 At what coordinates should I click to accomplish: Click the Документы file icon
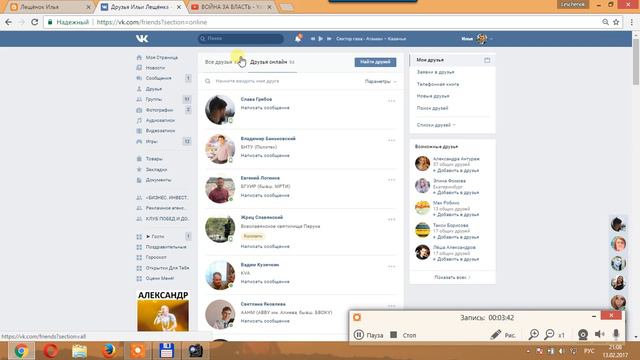(x=139, y=180)
